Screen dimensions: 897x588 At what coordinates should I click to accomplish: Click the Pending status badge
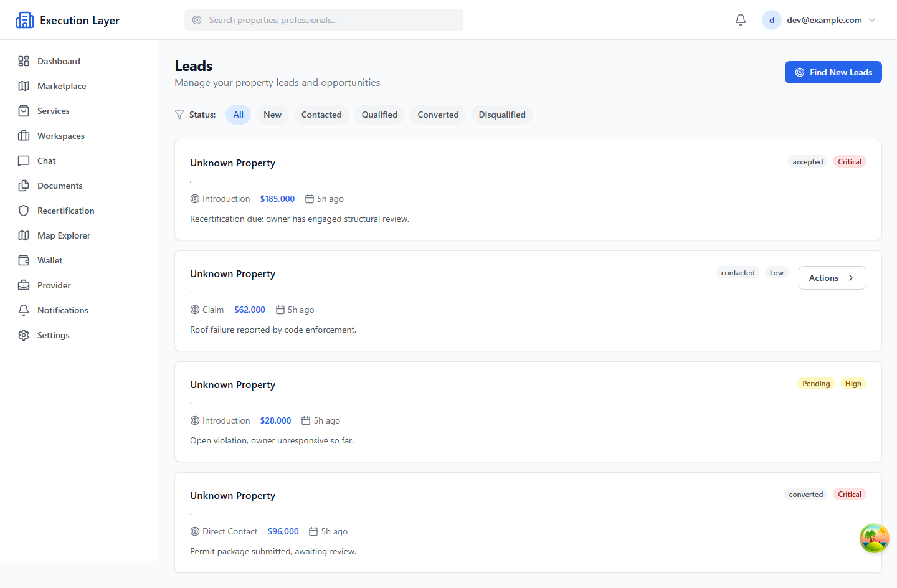point(816,384)
